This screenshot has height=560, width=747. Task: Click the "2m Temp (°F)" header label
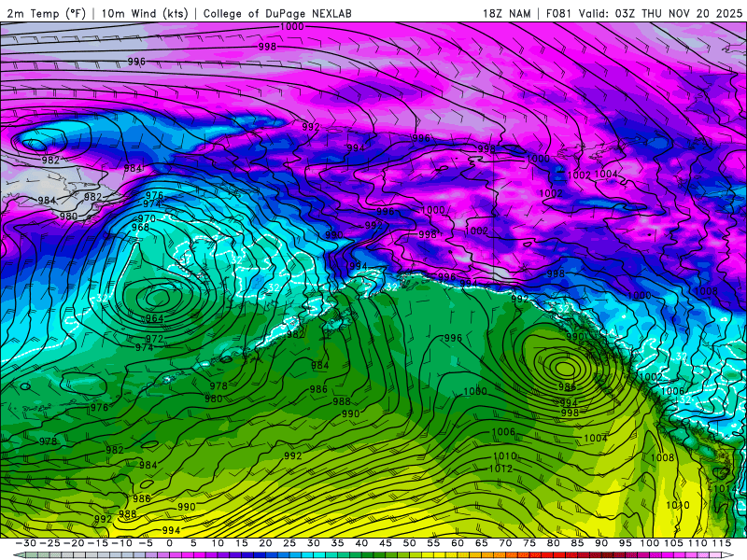[46, 13]
